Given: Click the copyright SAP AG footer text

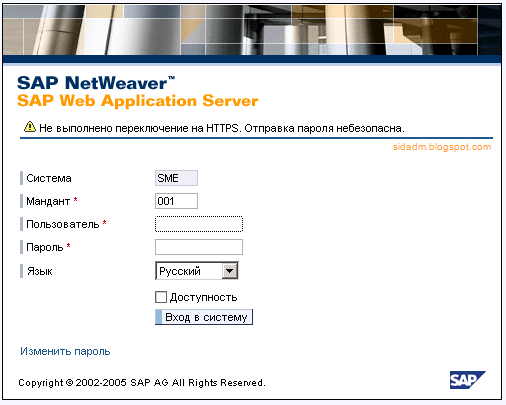Looking at the screenshot, I should (142, 383).
